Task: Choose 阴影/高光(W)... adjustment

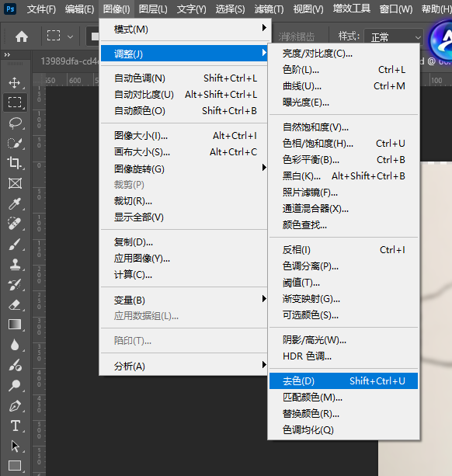Action: click(x=343, y=339)
